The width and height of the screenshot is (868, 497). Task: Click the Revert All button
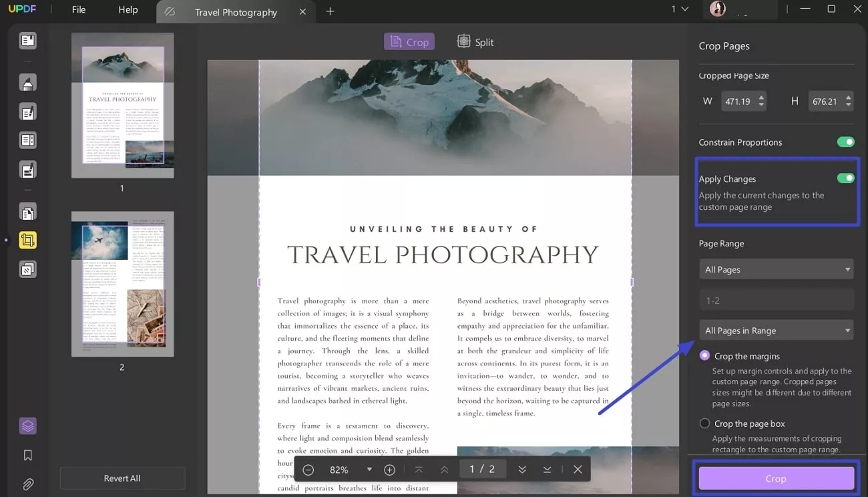[x=122, y=478]
